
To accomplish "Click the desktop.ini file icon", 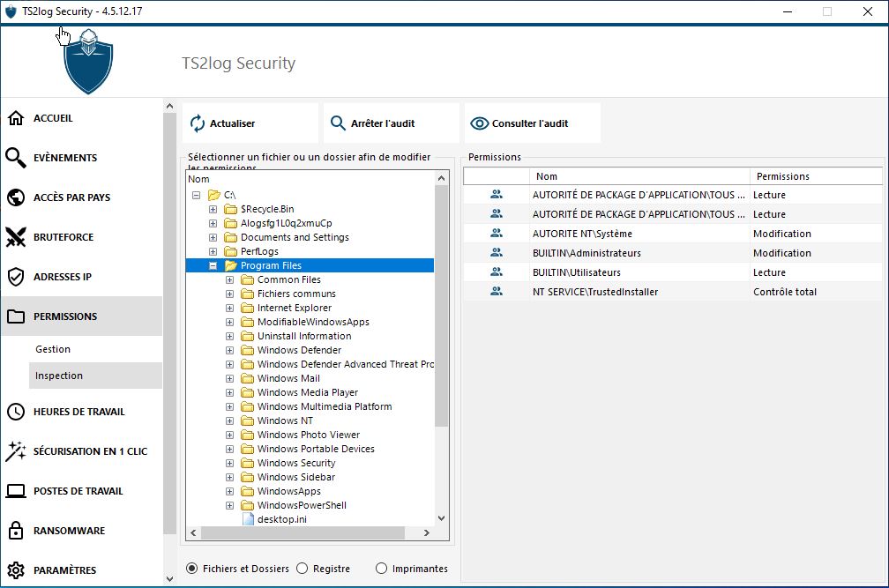I will (248, 519).
